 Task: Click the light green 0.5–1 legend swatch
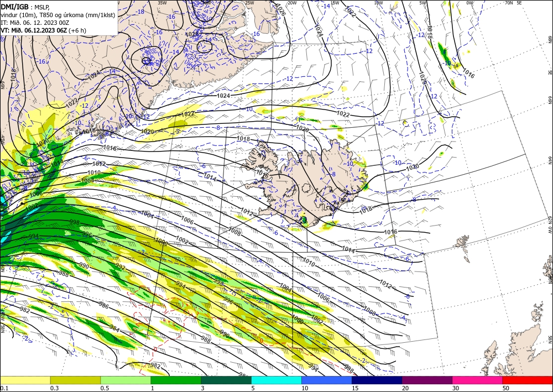tap(126, 380)
